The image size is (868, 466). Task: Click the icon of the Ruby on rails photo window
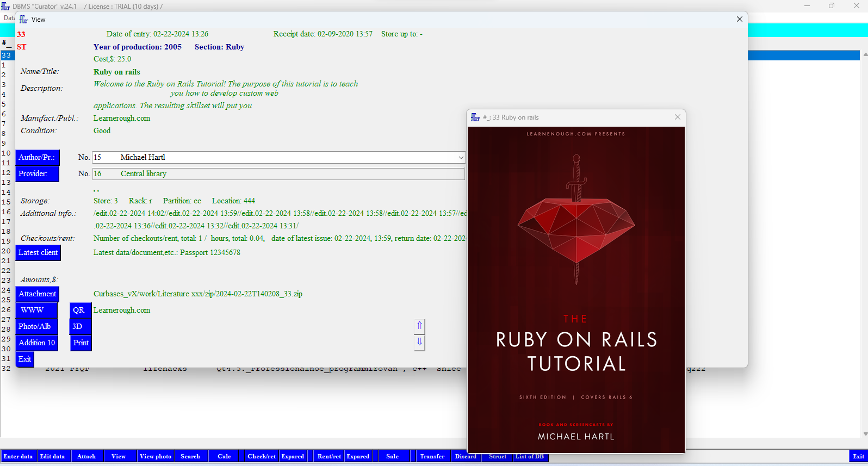(x=475, y=117)
